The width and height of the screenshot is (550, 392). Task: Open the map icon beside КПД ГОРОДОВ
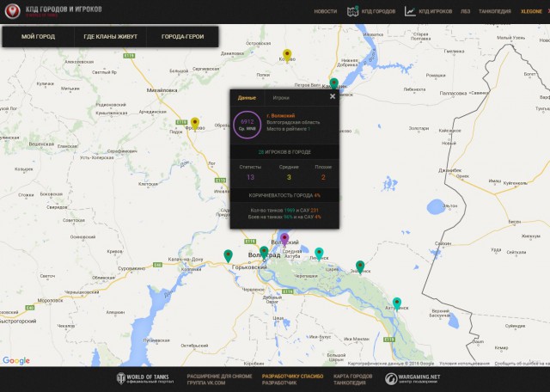point(352,11)
